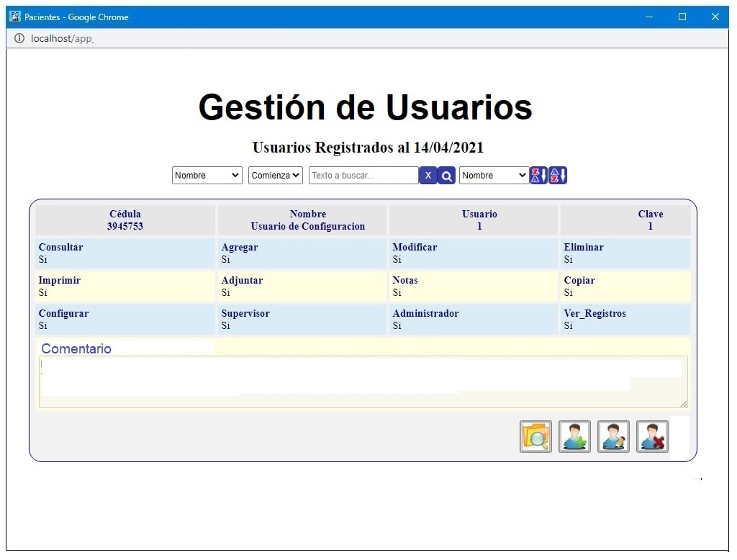Minimize the Pacientes Chrome window
Screen dimensions: 737x560
tap(649, 17)
